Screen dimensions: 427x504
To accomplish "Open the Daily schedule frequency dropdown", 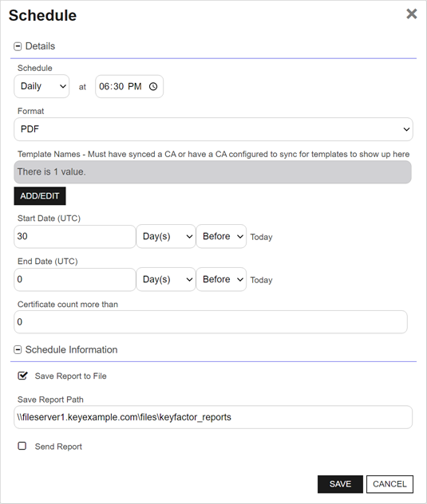I will pos(42,86).
